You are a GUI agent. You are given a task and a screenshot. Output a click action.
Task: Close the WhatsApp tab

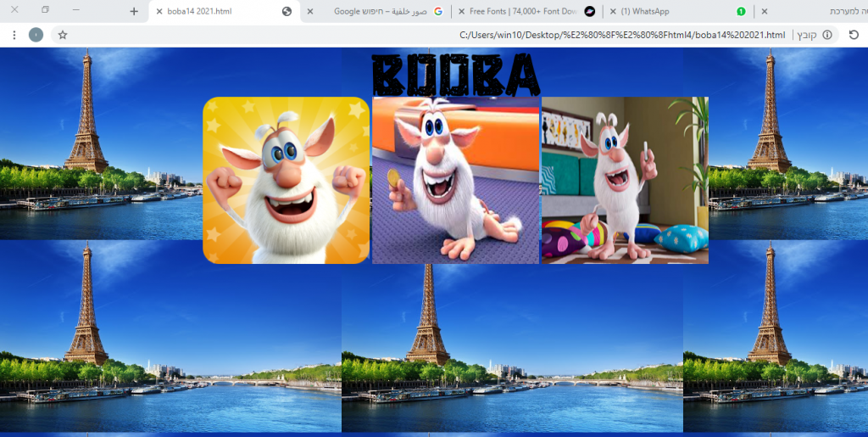coord(612,12)
